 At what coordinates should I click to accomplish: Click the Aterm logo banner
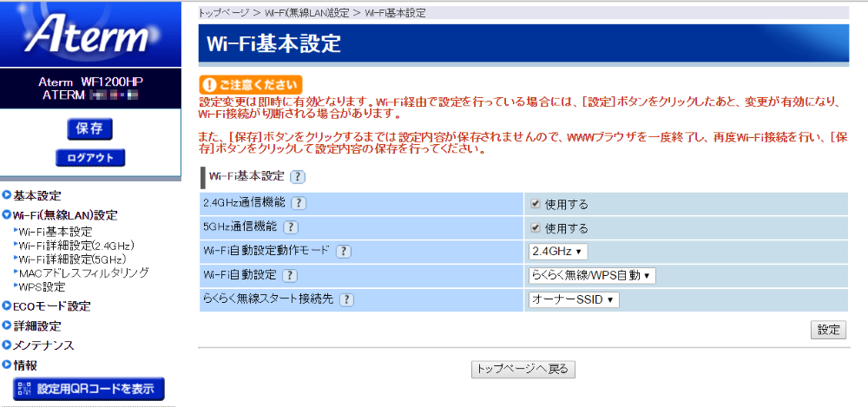pyautogui.click(x=90, y=36)
